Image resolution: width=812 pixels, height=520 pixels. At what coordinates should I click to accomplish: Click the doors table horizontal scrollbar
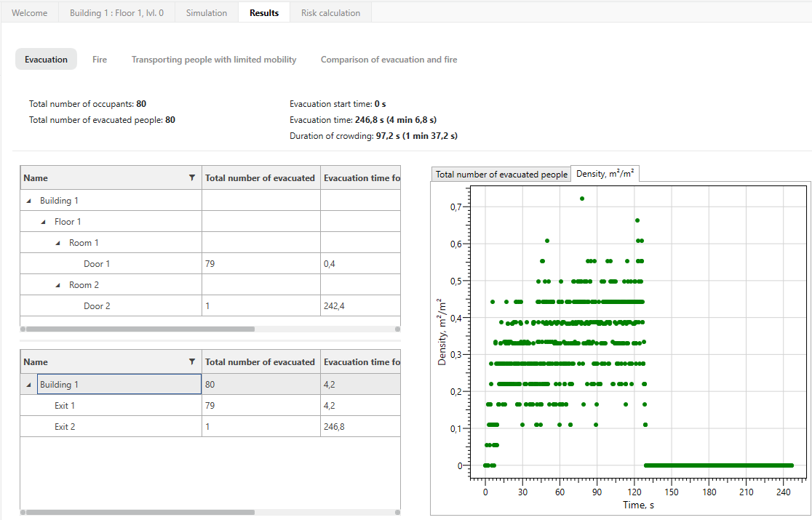pos(138,329)
